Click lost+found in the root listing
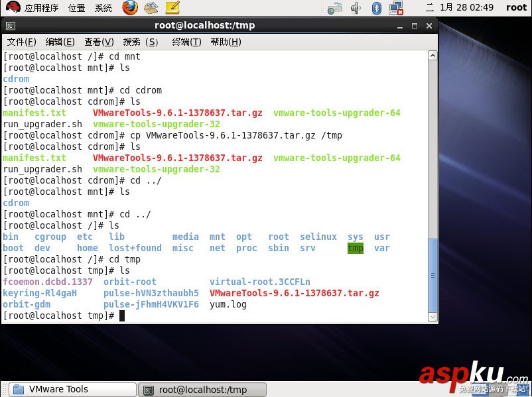This screenshot has width=532, height=397. (x=135, y=248)
